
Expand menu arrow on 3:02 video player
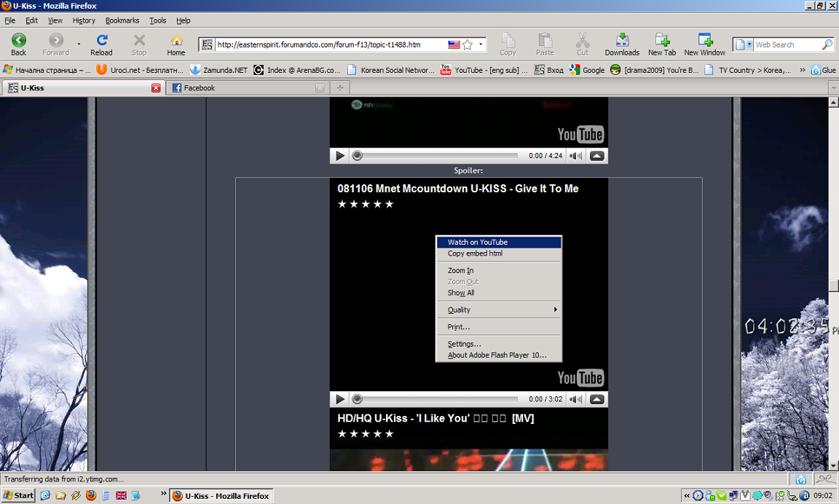coord(596,399)
